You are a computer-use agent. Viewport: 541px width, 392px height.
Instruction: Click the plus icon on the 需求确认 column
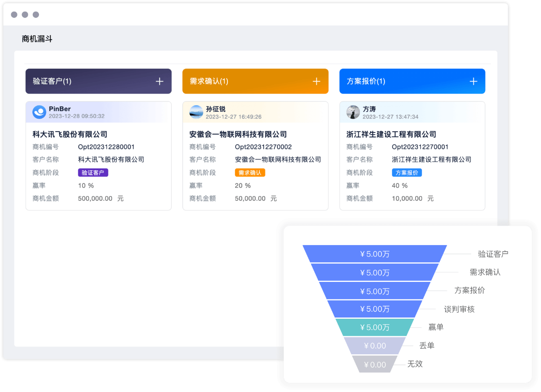pyautogui.click(x=316, y=81)
